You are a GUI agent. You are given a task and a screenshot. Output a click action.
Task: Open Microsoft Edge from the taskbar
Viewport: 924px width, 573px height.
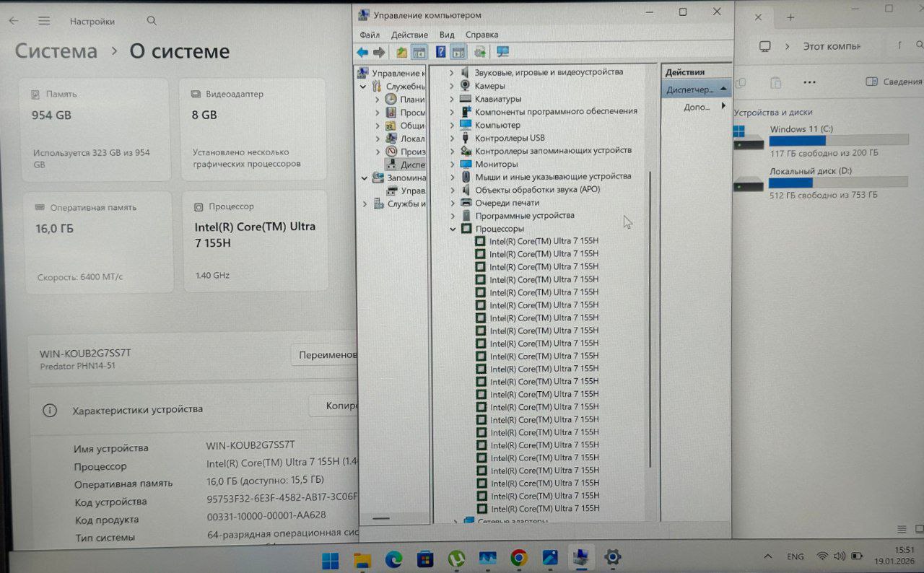pyautogui.click(x=393, y=558)
